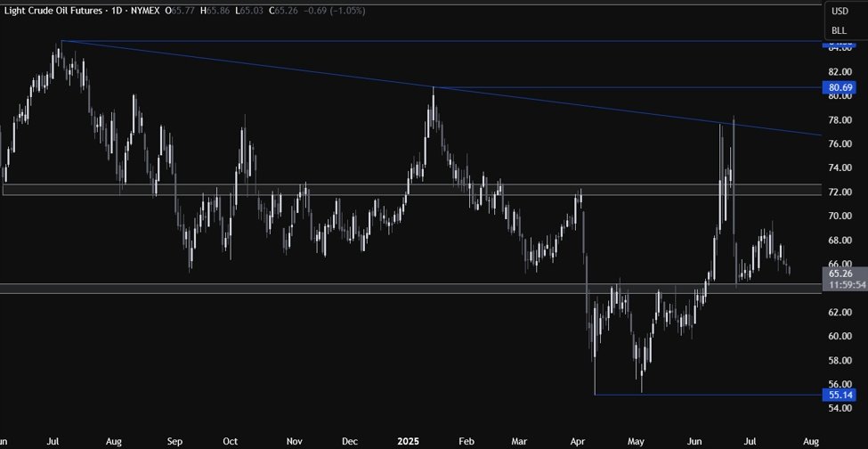Select the 55.14 price level label
Viewport: 868px width, 449px height.
(x=841, y=395)
